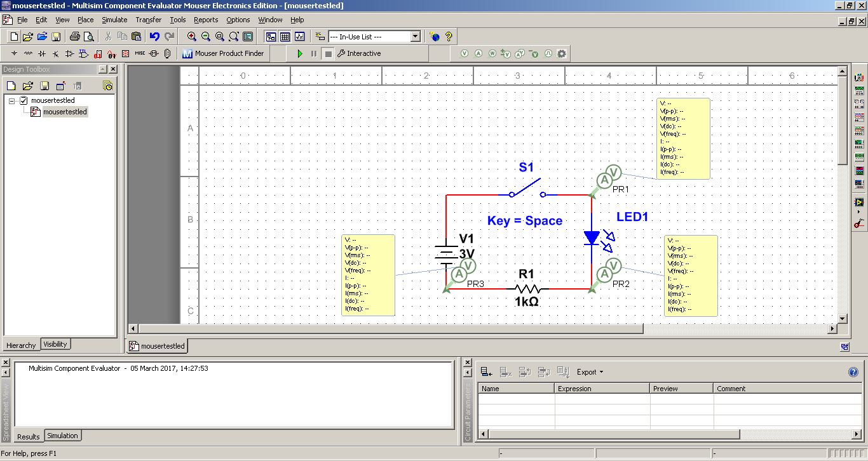868x461 pixels.
Task: Click the Pause simulation button
Action: point(314,54)
